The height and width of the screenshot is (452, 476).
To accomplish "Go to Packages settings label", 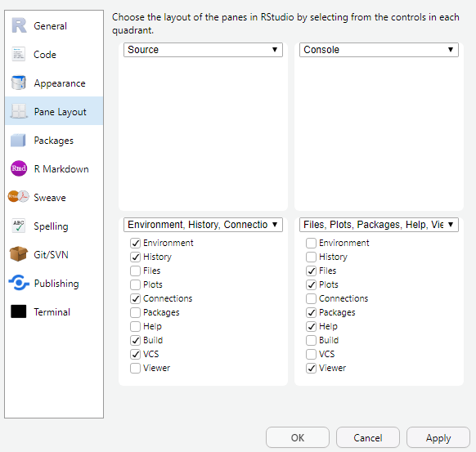I will 54,141.
